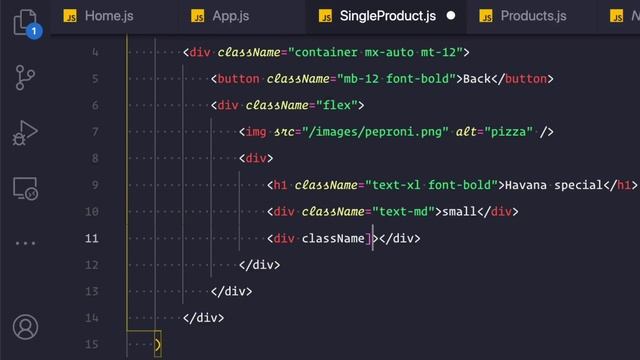Viewport: 640px width, 360px height.
Task: Click the JS file icon on Products.js tab
Action: 486,16
